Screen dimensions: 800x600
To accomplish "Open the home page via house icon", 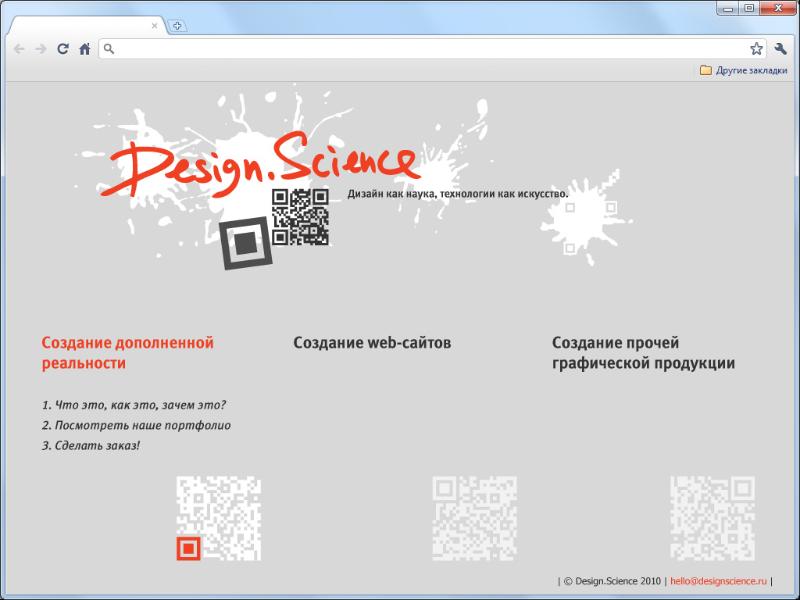I will pyautogui.click(x=85, y=49).
